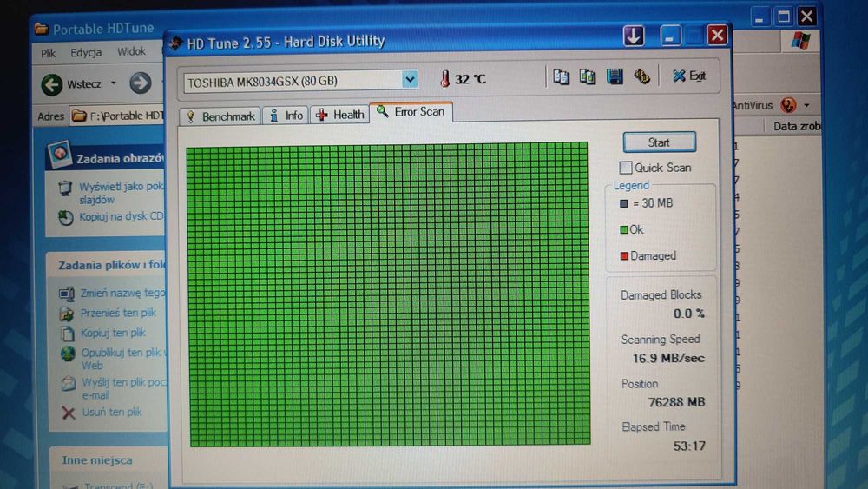
Task: Click the Windows flag logo in Explorer
Action: (x=800, y=41)
